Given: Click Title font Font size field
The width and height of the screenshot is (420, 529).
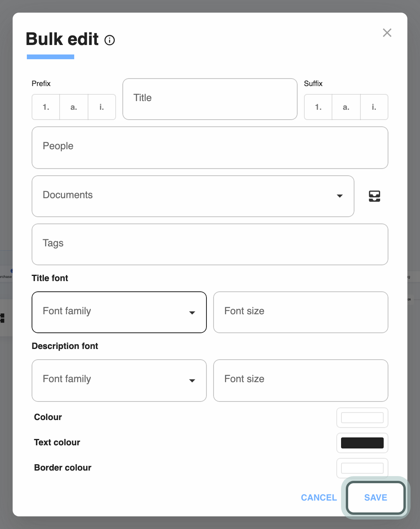Looking at the screenshot, I should 301,312.
